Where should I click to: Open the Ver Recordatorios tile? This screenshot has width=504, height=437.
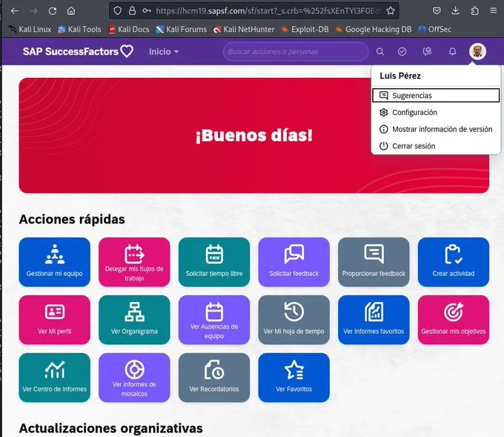[x=214, y=378]
